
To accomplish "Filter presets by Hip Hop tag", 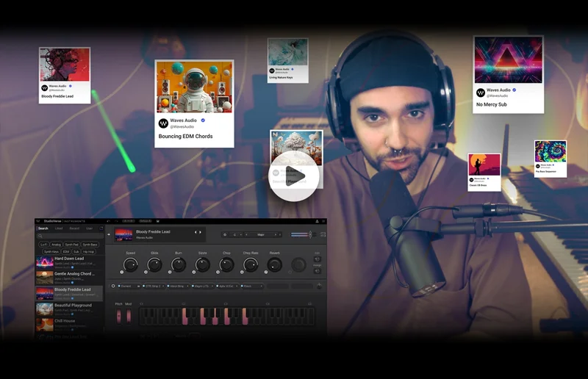I will click(x=88, y=252).
